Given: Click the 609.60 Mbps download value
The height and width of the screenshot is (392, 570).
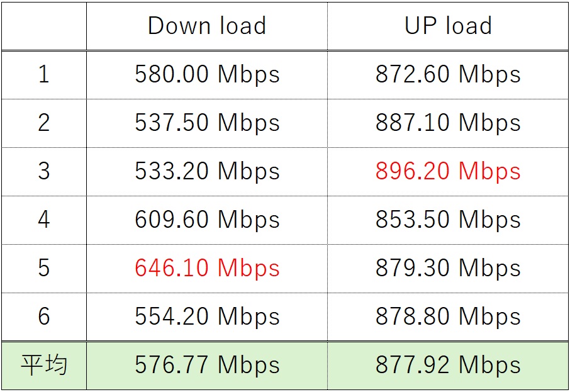Looking at the screenshot, I should click(207, 220).
